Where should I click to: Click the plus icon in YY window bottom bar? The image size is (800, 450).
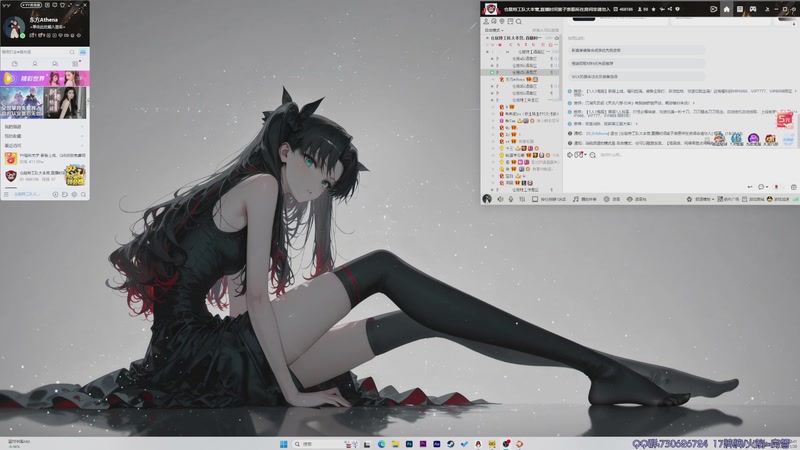coord(55,194)
